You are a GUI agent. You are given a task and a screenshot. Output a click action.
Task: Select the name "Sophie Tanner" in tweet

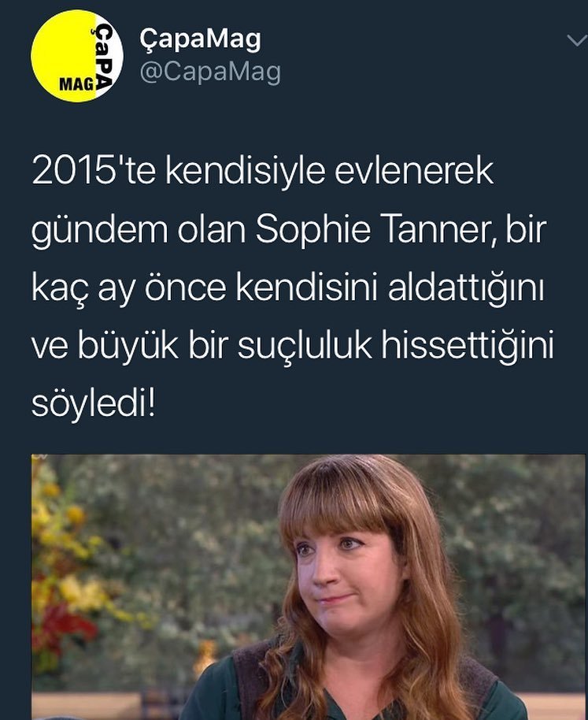point(376,229)
